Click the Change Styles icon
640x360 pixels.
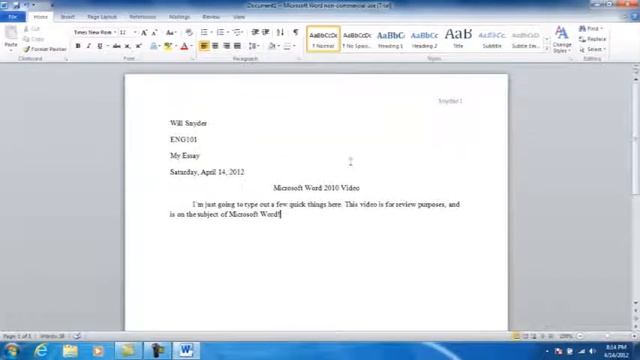click(562, 39)
